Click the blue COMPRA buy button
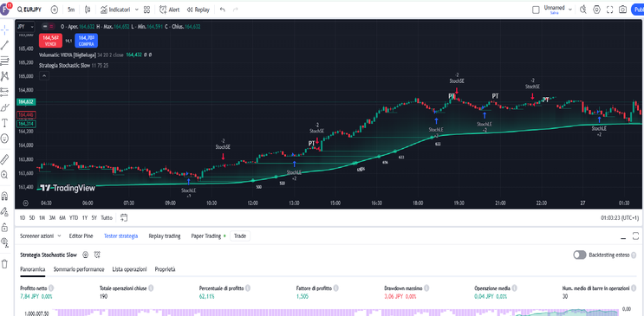 (87, 41)
